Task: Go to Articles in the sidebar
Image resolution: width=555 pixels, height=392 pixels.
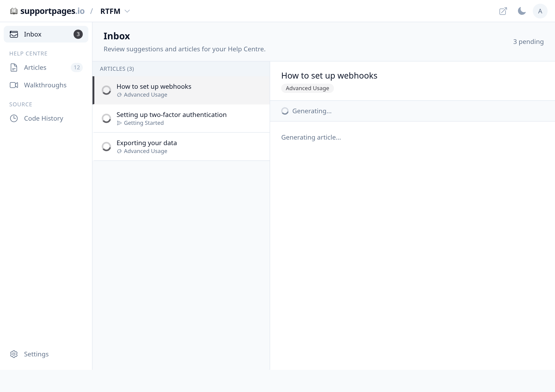Action: pyautogui.click(x=46, y=68)
